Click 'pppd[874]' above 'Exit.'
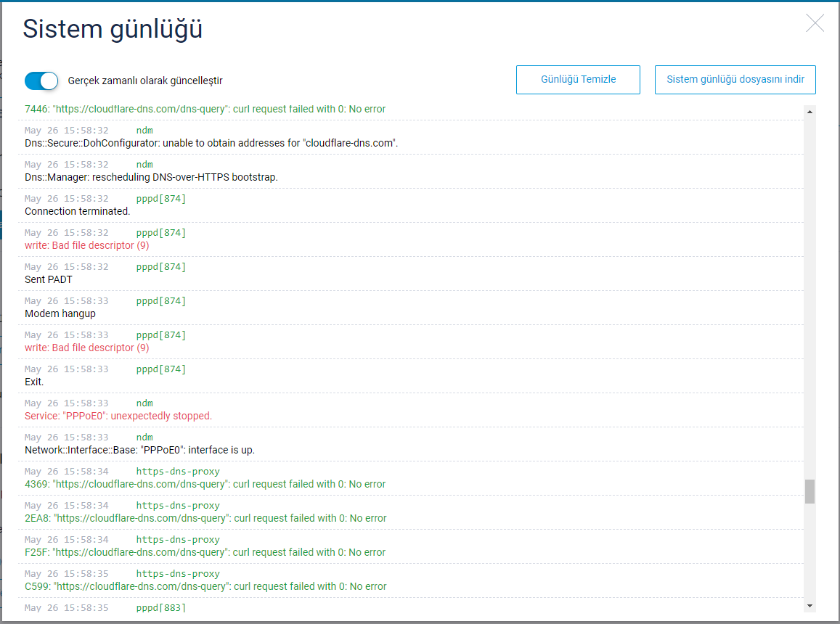The height and width of the screenshot is (624, 840). [x=160, y=369]
